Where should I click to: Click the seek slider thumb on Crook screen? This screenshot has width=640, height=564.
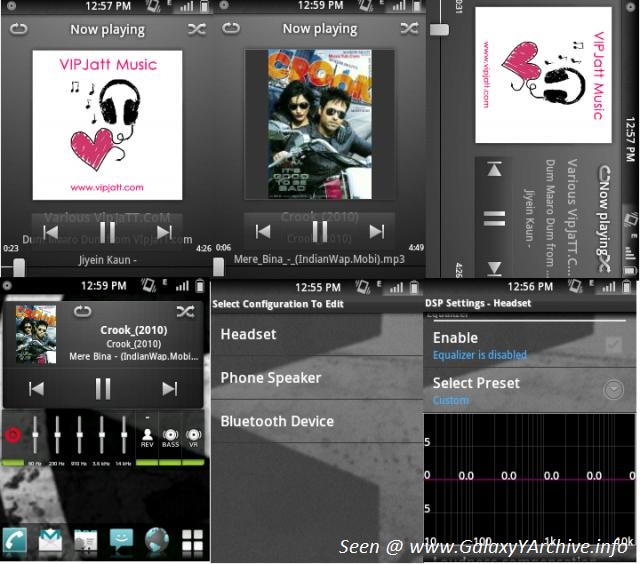(x=219, y=266)
